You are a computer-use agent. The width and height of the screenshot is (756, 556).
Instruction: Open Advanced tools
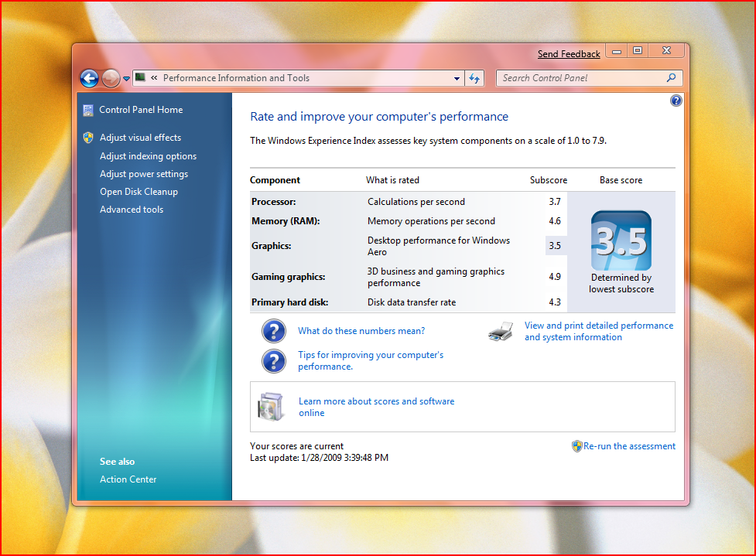pyautogui.click(x=132, y=210)
